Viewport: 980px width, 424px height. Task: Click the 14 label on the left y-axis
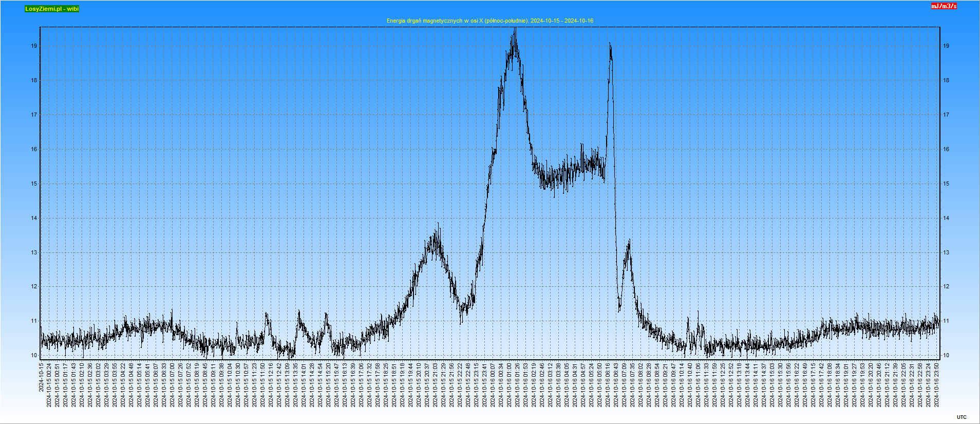[34, 218]
